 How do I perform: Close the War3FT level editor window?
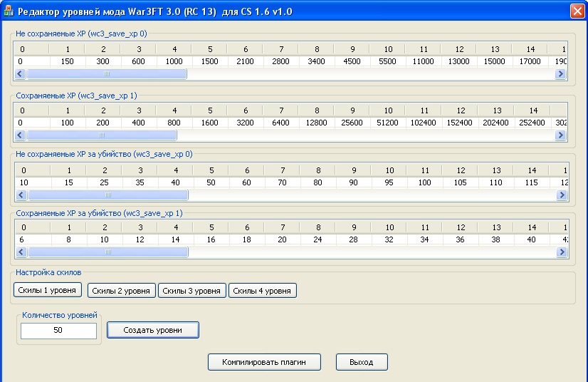pos(577,11)
